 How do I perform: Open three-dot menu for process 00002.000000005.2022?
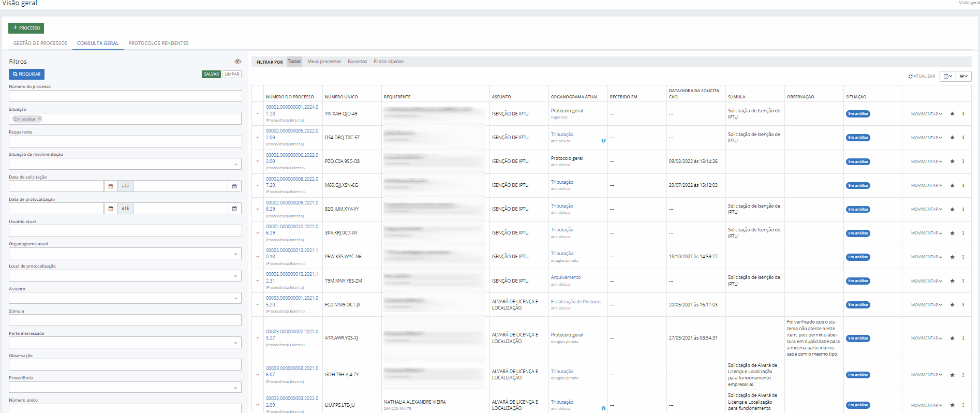click(963, 138)
